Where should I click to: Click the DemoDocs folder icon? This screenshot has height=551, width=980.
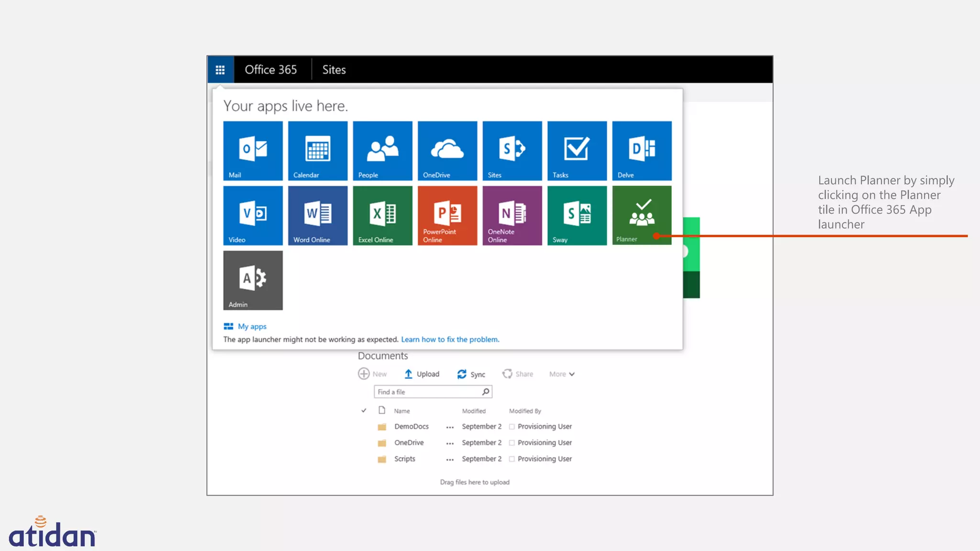click(x=382, y=427)
